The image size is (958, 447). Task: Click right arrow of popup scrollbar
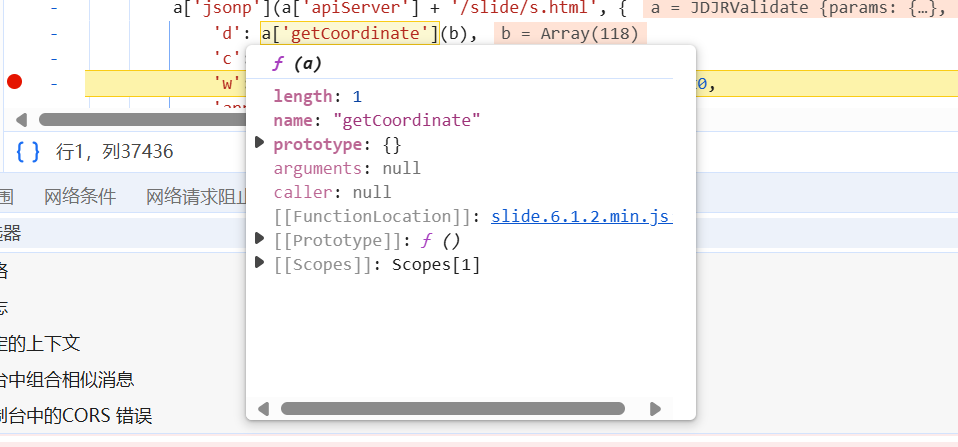655,409
